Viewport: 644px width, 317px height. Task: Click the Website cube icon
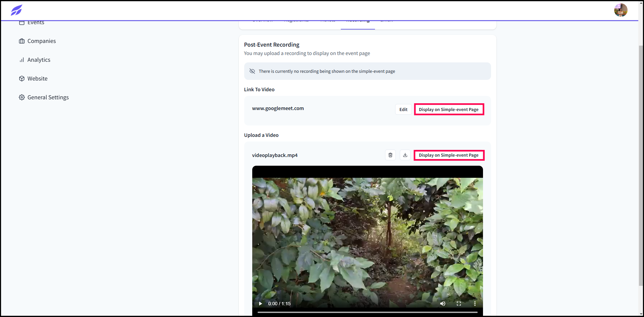coord(22,78)
